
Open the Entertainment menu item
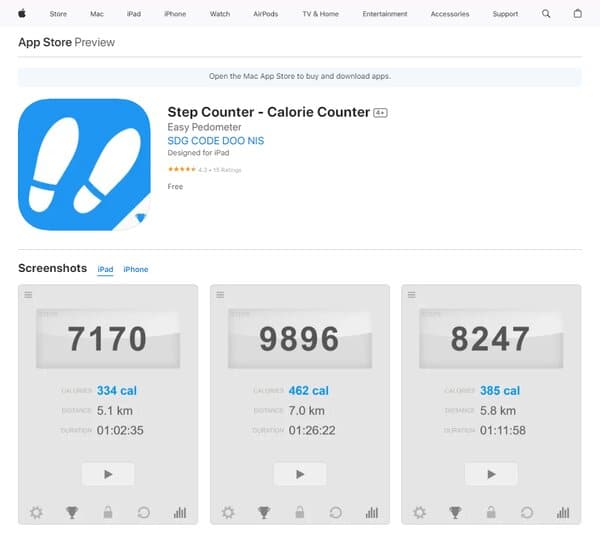[x=385, y=14]
